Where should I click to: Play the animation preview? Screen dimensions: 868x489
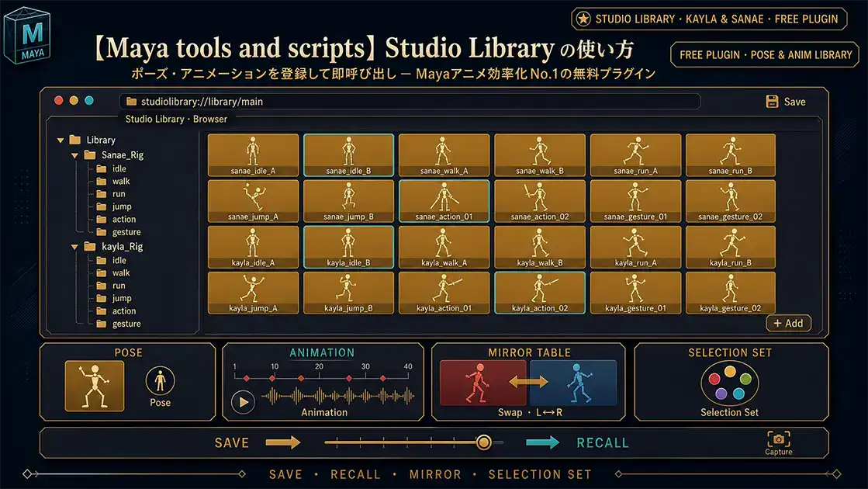243,402
